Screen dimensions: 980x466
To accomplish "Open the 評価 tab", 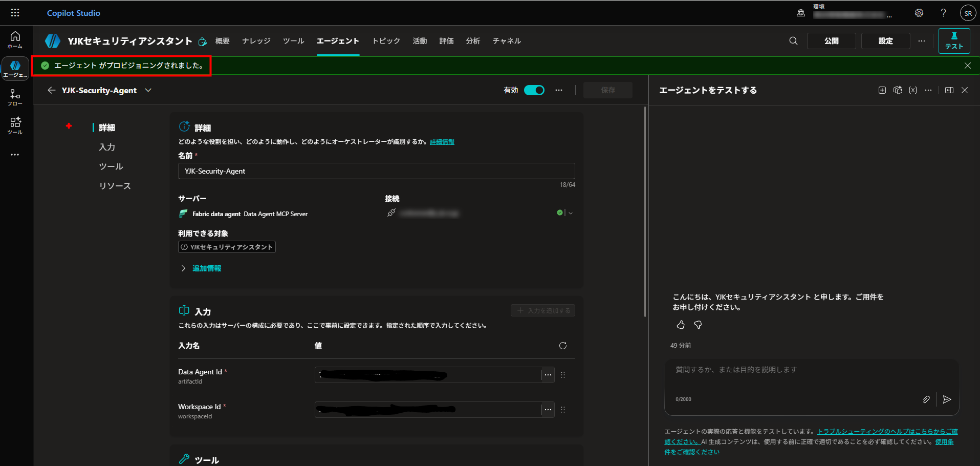I will pos(447,41).
